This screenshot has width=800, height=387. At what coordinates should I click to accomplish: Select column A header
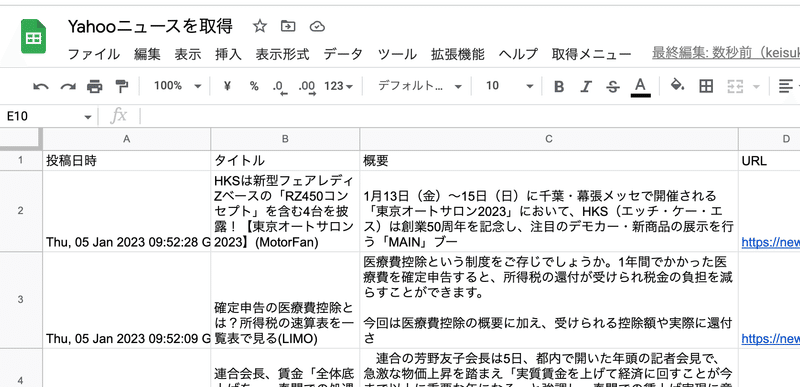click(x=127, y=139)
